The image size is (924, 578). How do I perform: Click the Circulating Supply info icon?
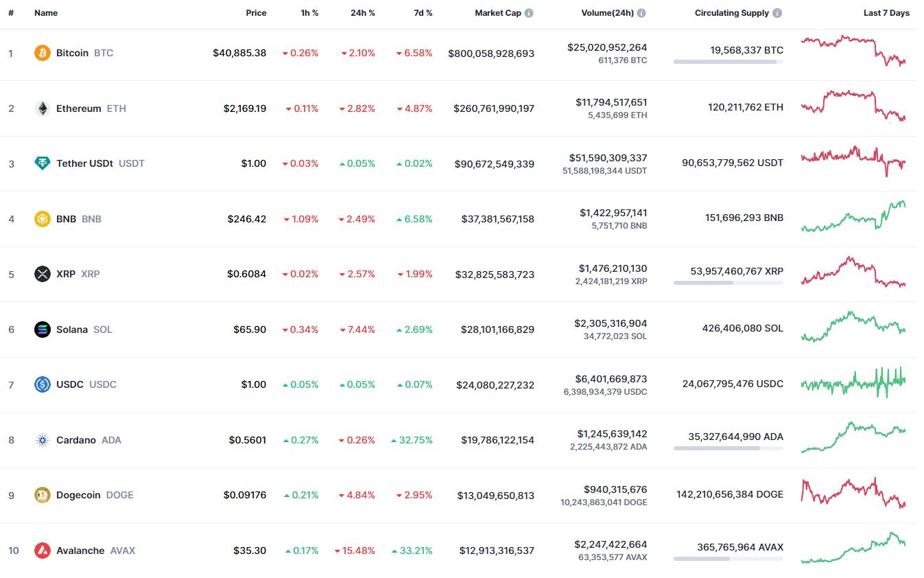pyautogui.click(x=777, y=13)
